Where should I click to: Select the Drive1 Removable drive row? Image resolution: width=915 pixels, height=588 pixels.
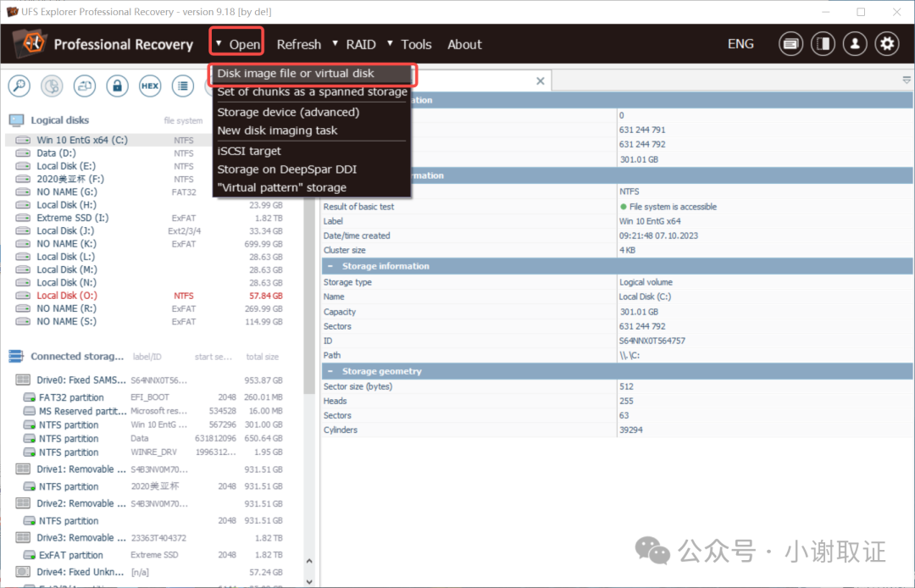149,469
